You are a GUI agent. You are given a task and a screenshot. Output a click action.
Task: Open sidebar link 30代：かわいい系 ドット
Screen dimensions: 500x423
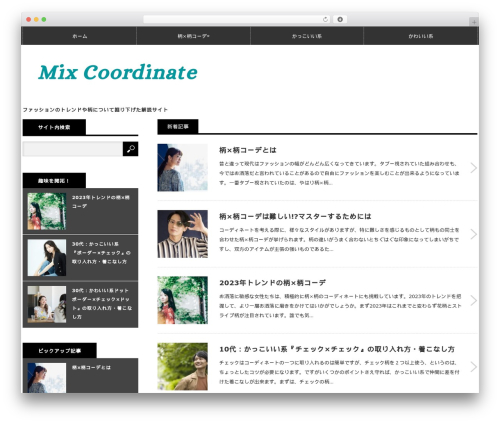[x=102, y=303]
